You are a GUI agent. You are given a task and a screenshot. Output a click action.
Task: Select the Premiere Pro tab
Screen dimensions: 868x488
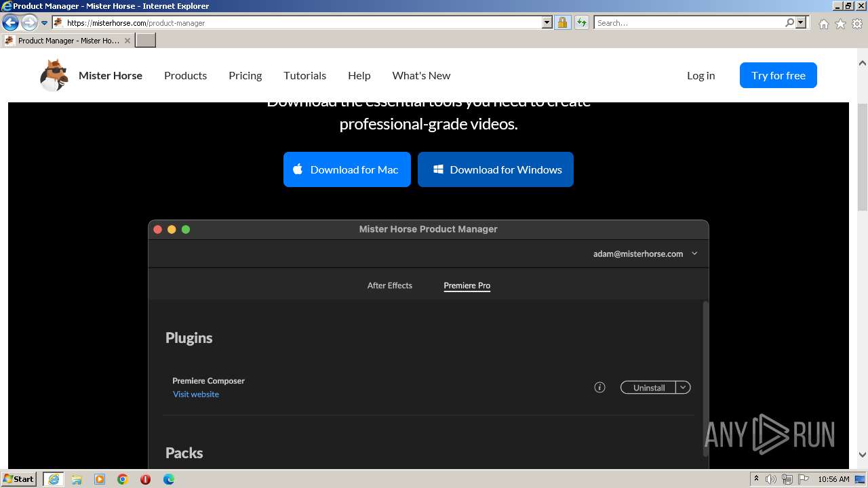tap(467, 285)
